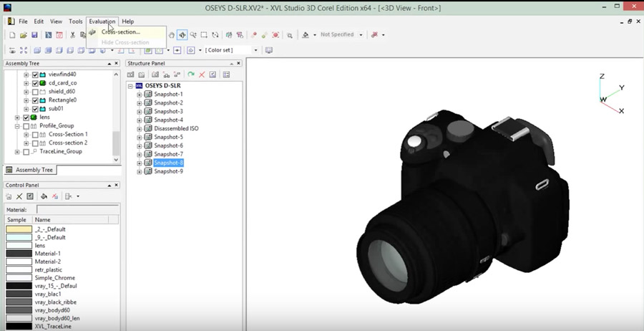The width and height of the screenshot is (644, 331).
Task: Click the Material-1 dark swatch
Action: tap(19, 254)
